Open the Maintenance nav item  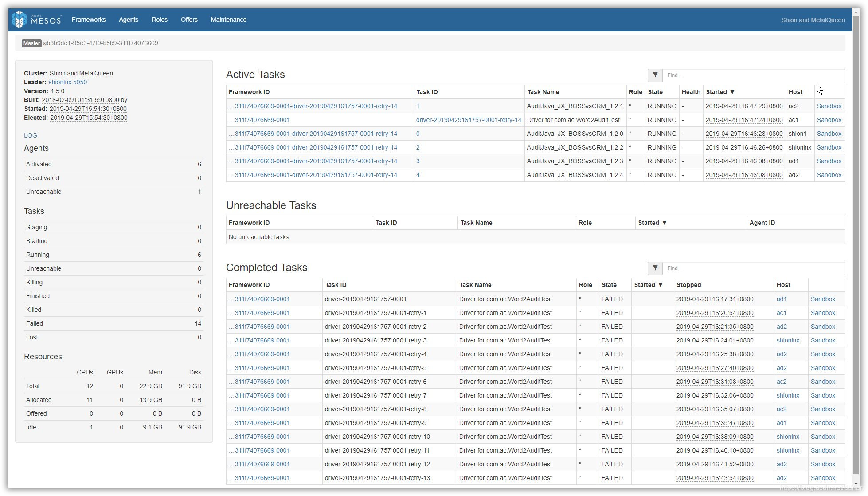[229, 20]
